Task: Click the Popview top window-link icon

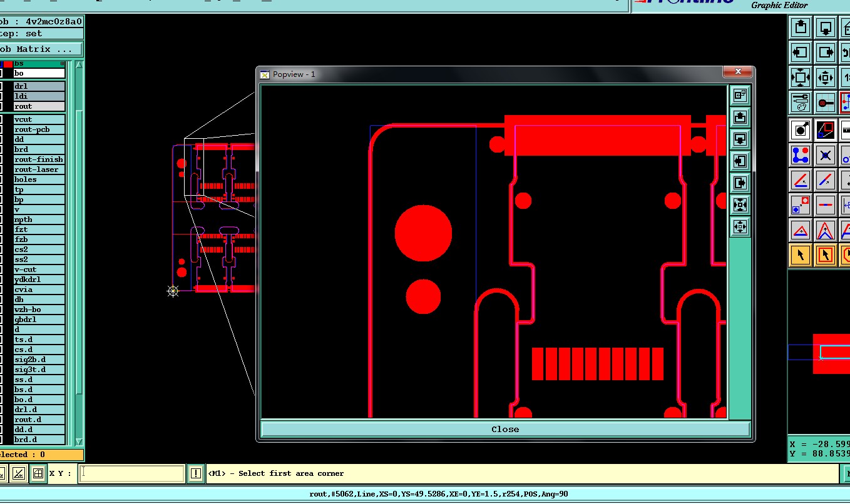Action: 740,95
